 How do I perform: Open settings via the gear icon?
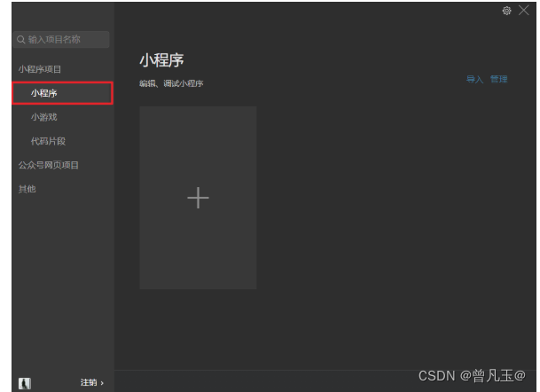pyautogui.click(x=506, y=11)
